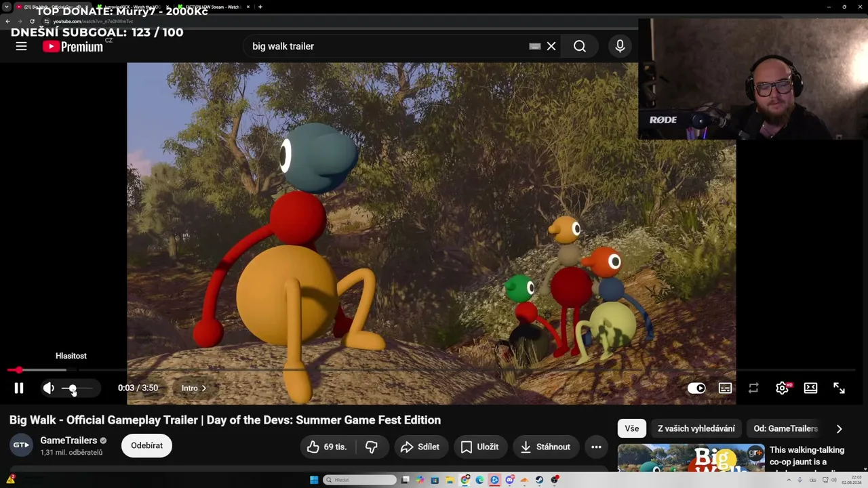868x488 pixels.
Task: Show more filter chips arrow
Action: 839,428
